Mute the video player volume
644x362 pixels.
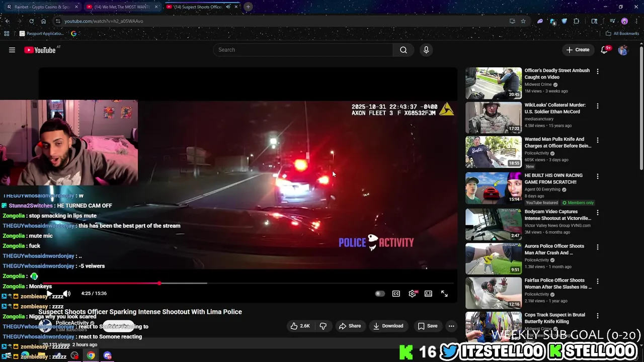tap(66, 294)
